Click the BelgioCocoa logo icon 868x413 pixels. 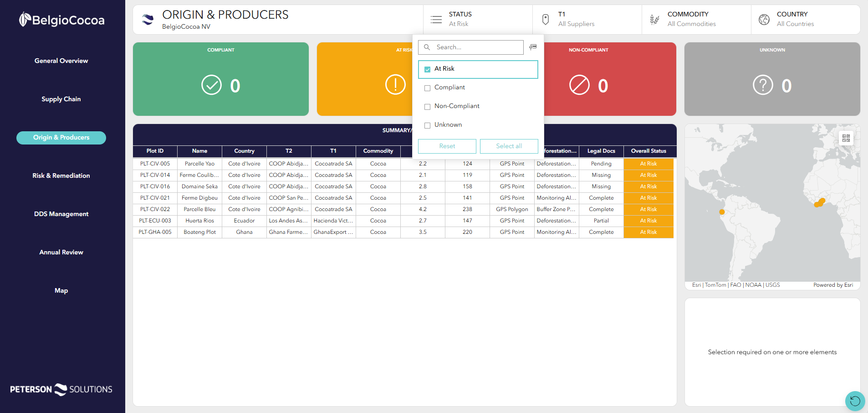click(25, 20)
